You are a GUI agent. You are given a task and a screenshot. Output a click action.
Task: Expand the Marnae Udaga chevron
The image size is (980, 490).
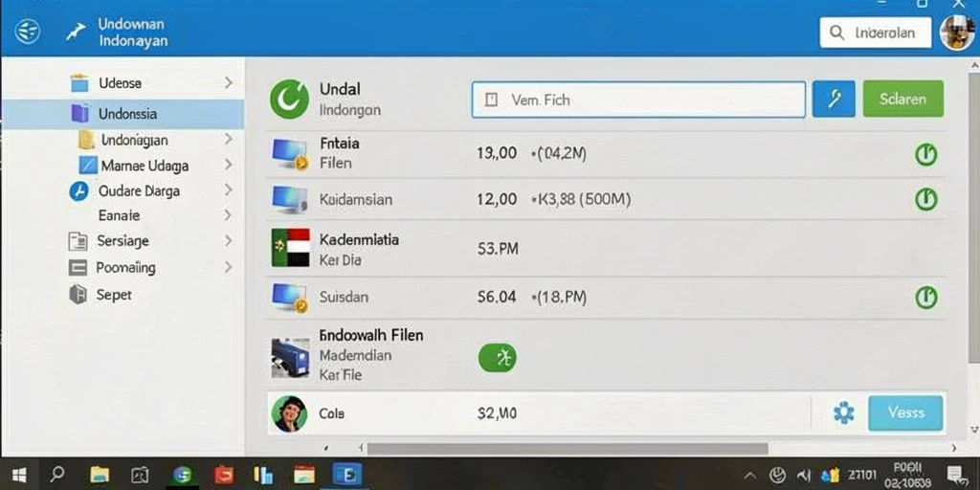pos(229,165)
